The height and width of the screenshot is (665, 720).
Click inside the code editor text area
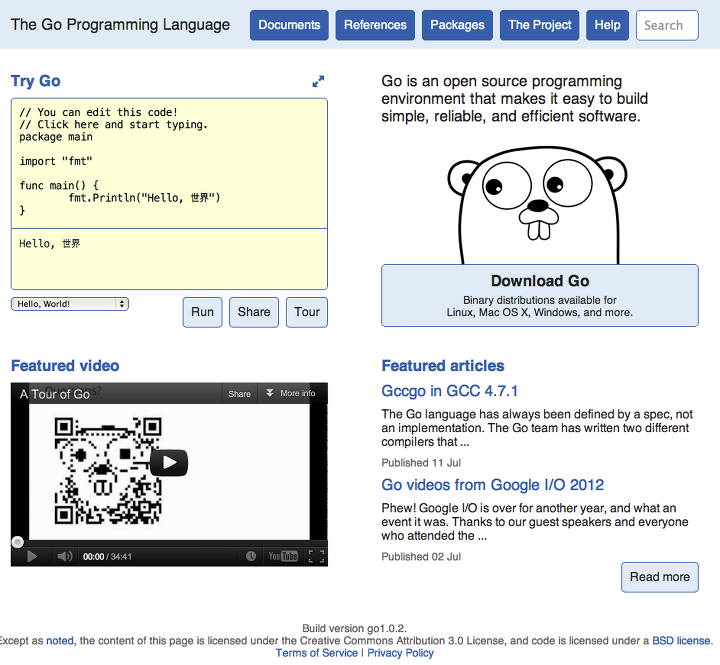(169, 163)
